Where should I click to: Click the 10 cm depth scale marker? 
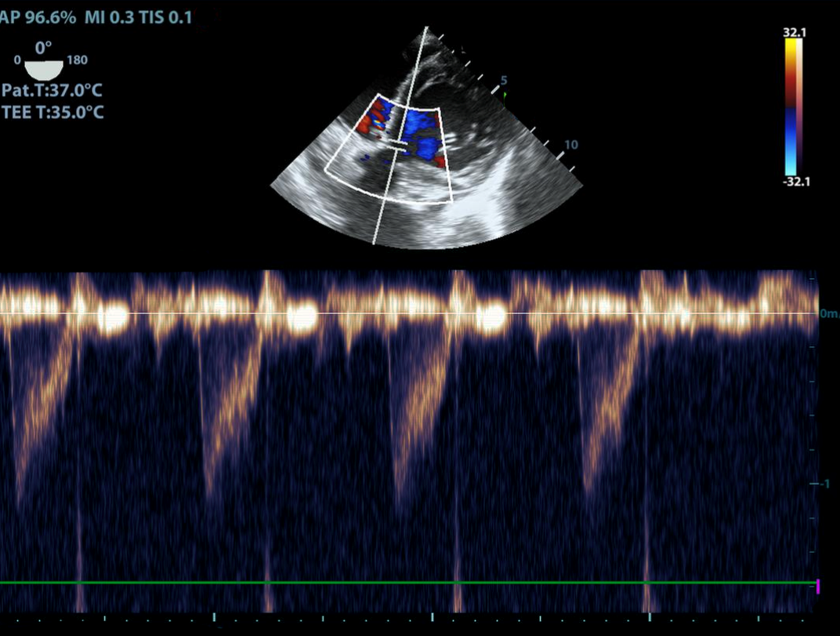(571, 145)
